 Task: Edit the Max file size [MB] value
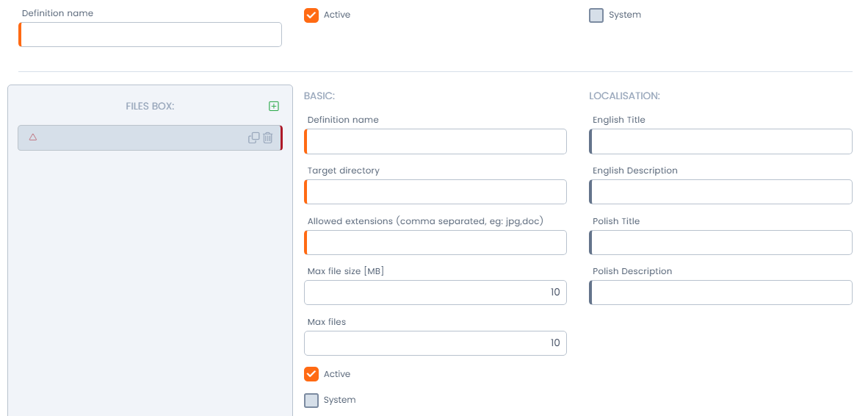click(x=436, y=293)
